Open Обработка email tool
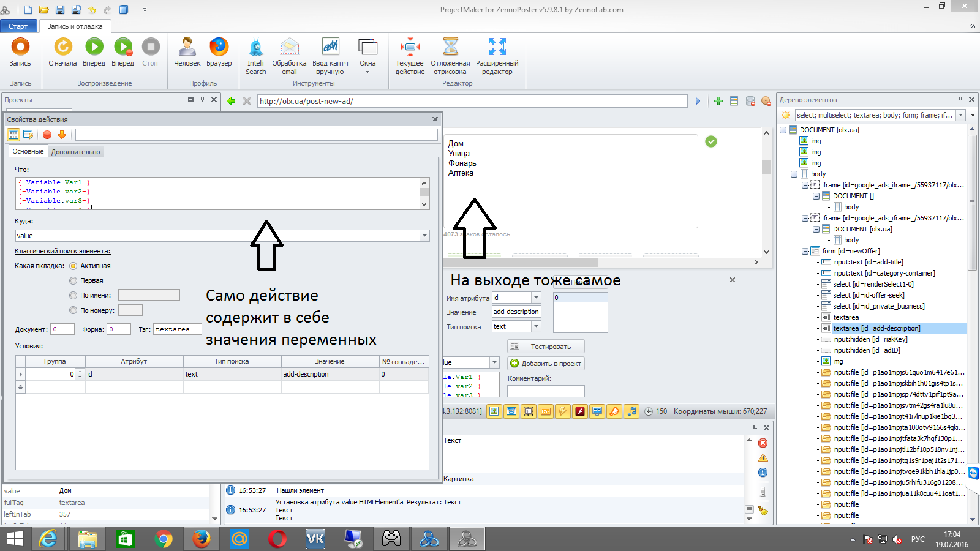The image size is (980, 551). click(289, 47)
